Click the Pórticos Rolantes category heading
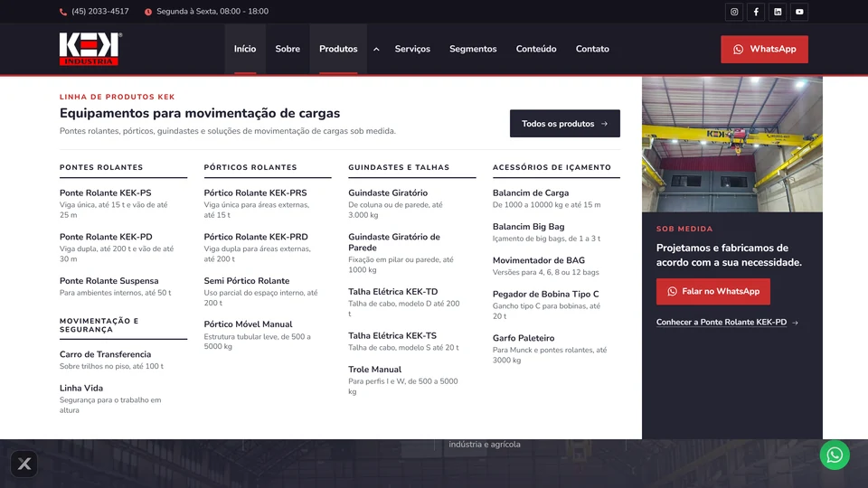The height and width of the screenshot is (488, 868). pyautogui.click(x=250, y=167)
